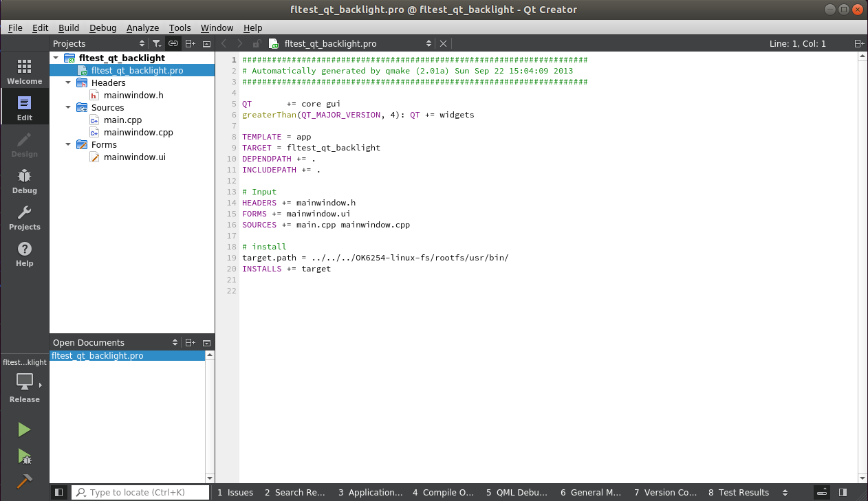Collapse the Sources folder node
Viewport: 868px width, 501px height.
coord(68,107)
